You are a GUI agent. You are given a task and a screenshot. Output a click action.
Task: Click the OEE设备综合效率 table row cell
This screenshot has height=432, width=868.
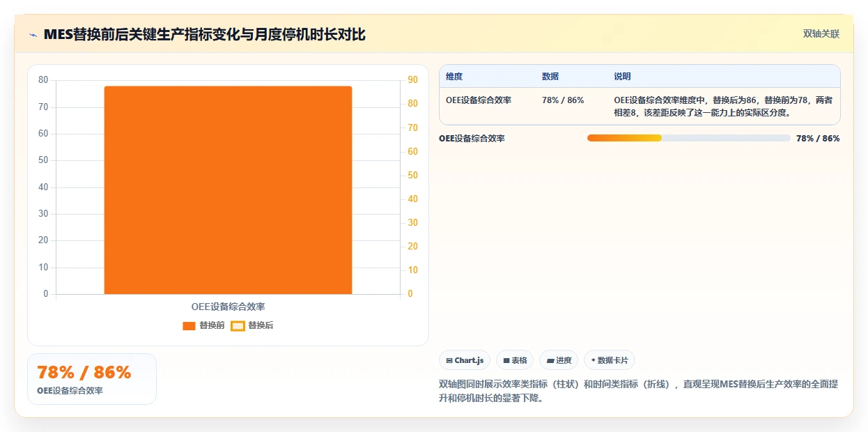click(479, 100)
